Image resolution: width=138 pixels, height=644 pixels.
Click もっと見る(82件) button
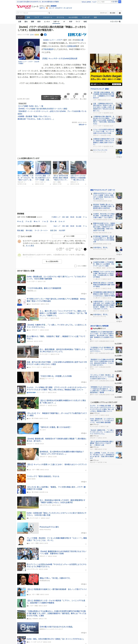(52, 261)
